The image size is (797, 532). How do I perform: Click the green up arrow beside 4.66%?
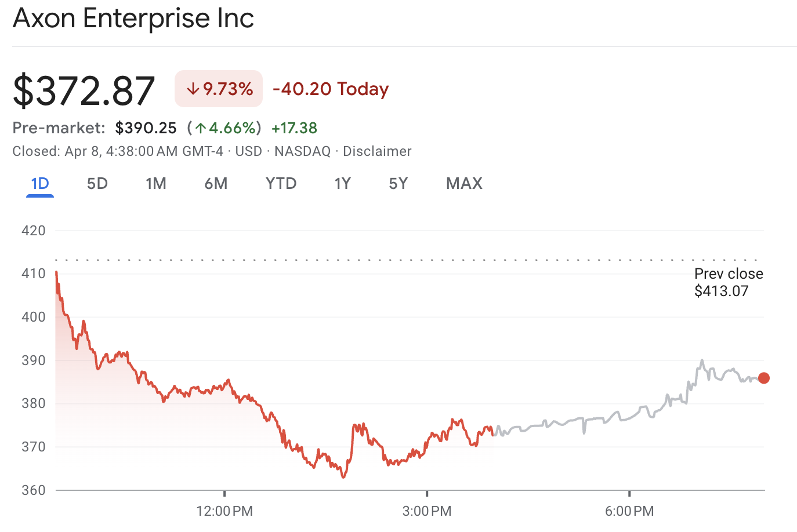pos(201,128)
